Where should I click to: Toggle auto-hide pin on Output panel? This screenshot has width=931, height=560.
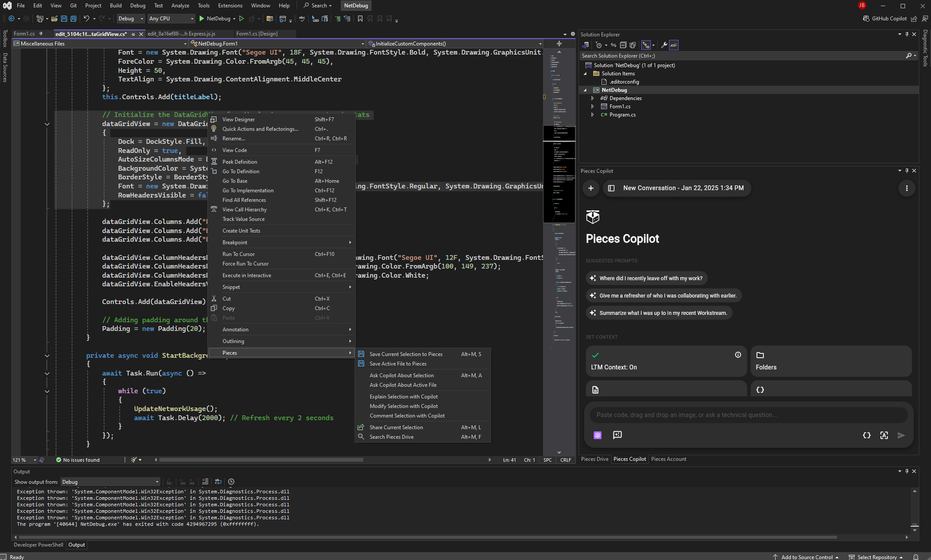tap(907, 471)
